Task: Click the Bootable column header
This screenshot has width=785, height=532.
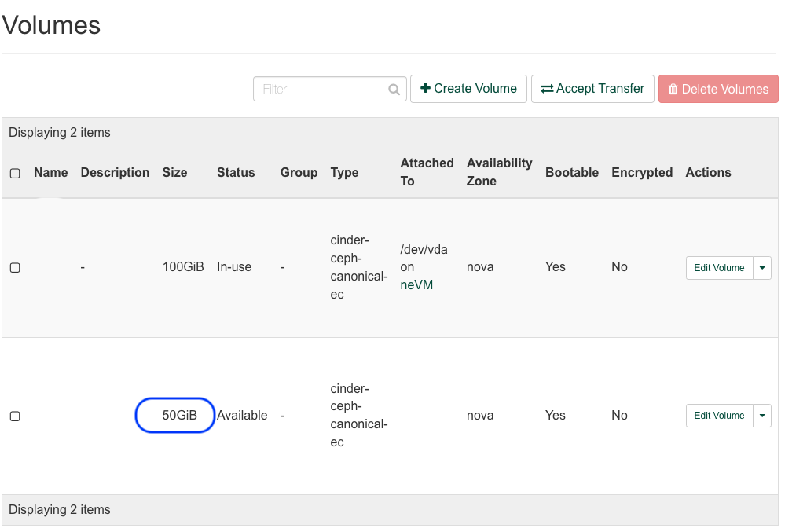Action: coord(571,173)
